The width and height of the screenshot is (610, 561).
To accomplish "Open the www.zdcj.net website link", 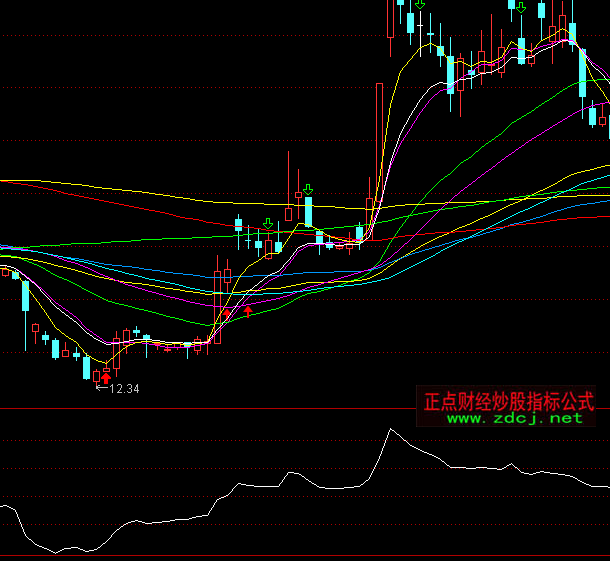I will [514, 418].
